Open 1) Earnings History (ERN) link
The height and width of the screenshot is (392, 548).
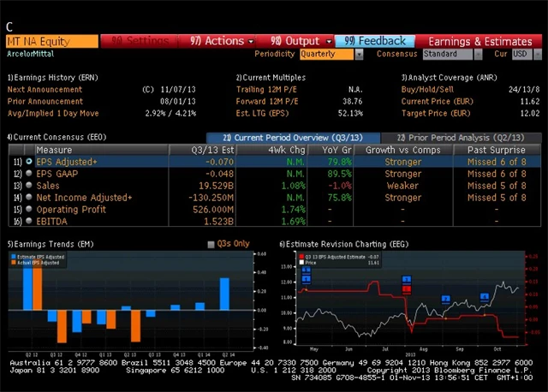[53, 78]
